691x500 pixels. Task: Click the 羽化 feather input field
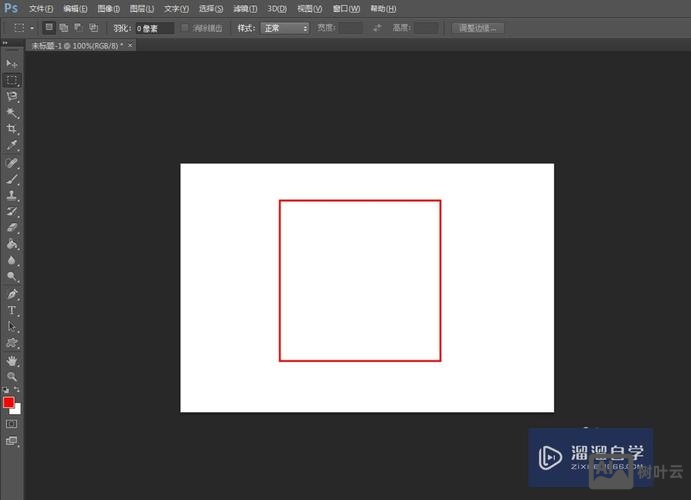pos(154,28)
